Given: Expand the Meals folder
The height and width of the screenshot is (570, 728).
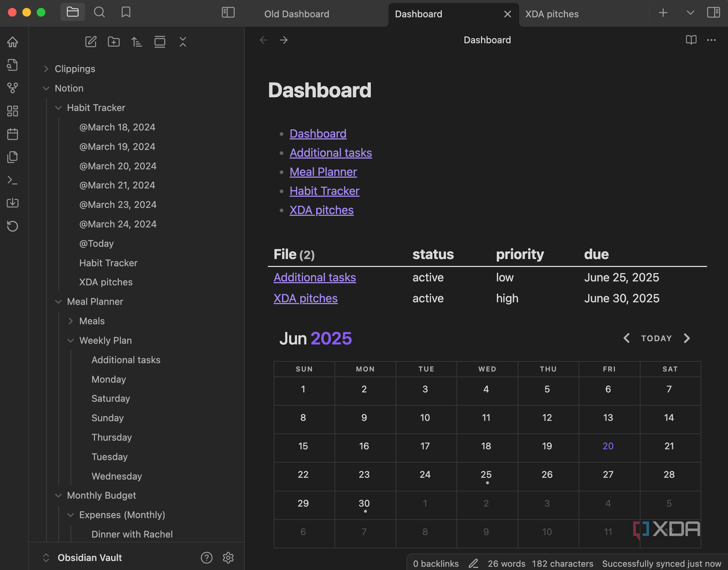Looking at the screenshot, I should (71, 321).
